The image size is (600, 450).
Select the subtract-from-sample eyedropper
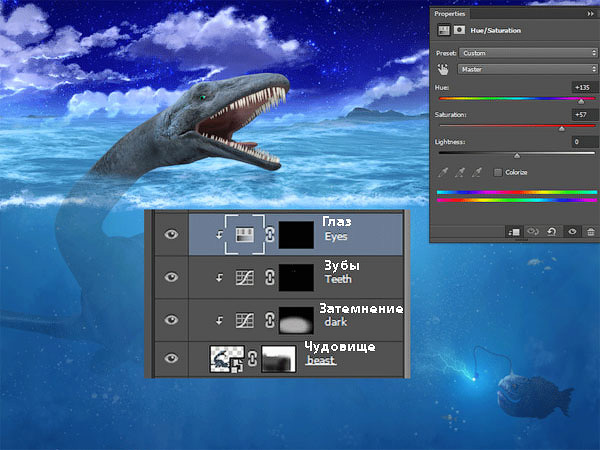476,173
